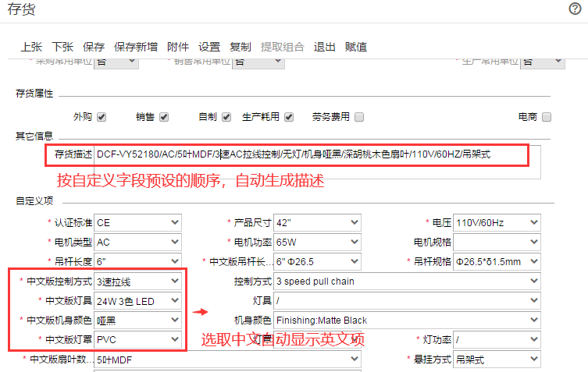
Task: Click 上张 to go to previous record
Action: tap(32, 47)
